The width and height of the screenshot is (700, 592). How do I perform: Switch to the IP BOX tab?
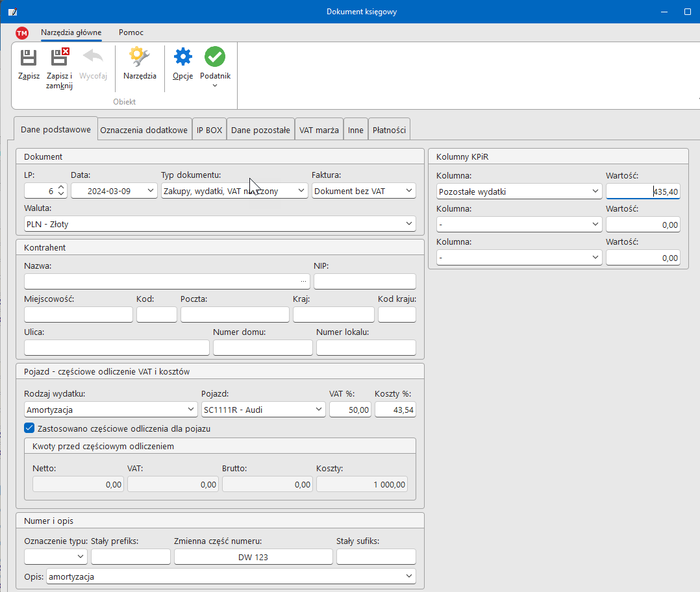pyautogui.click(x=210, y=130)
